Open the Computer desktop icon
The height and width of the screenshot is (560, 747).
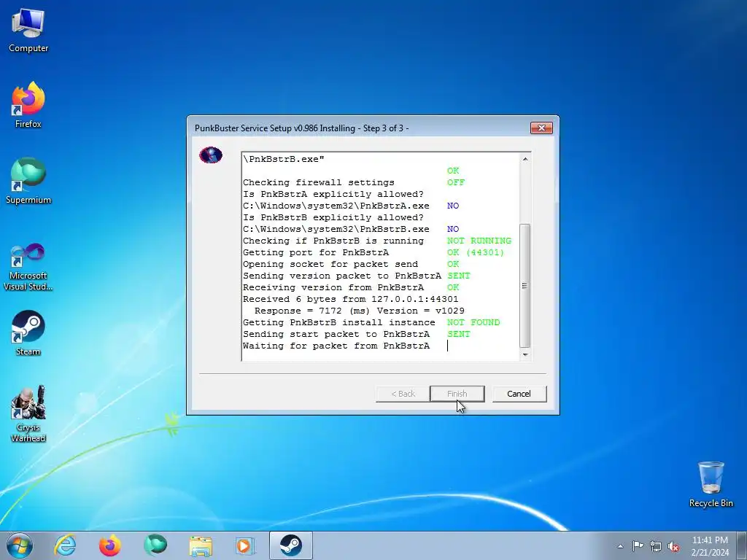[x=28, y=31]
